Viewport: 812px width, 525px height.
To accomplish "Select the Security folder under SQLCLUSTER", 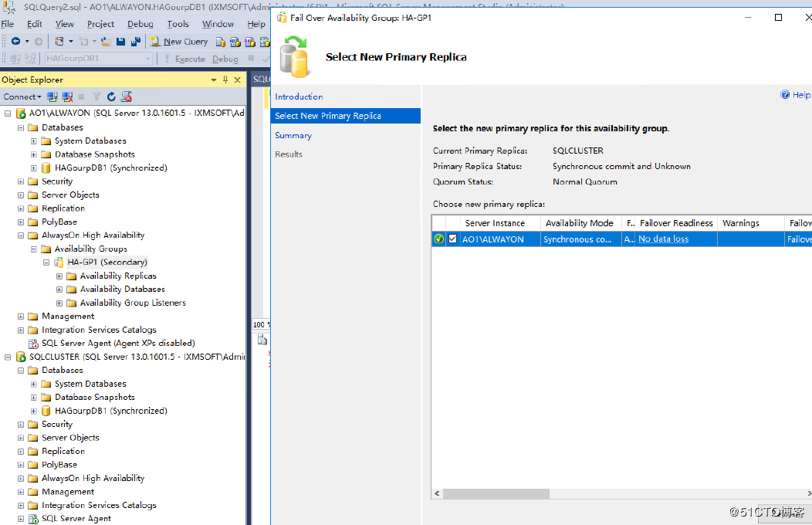I will tap(57, 424).
